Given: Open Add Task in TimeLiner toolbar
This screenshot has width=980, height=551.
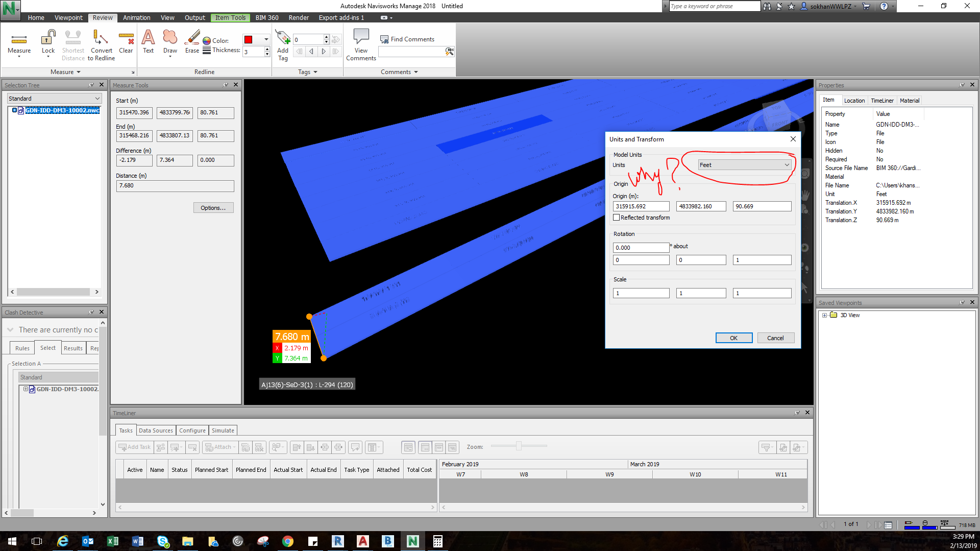Looking at the screenshot, I should click(135, 447).
